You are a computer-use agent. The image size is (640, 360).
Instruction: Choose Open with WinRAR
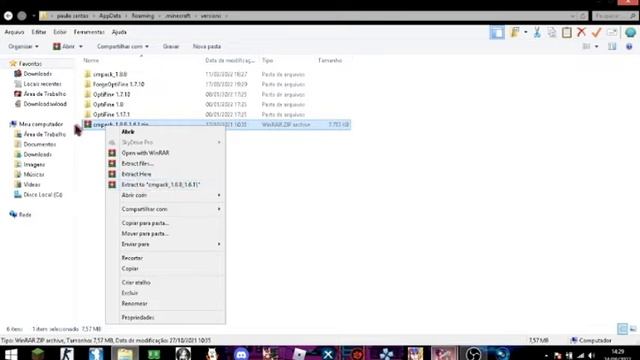click(x=145, y=153)
